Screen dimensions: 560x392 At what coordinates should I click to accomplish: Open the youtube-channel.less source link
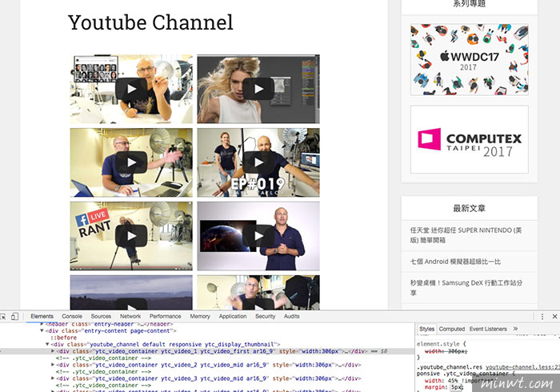(522, 367)
